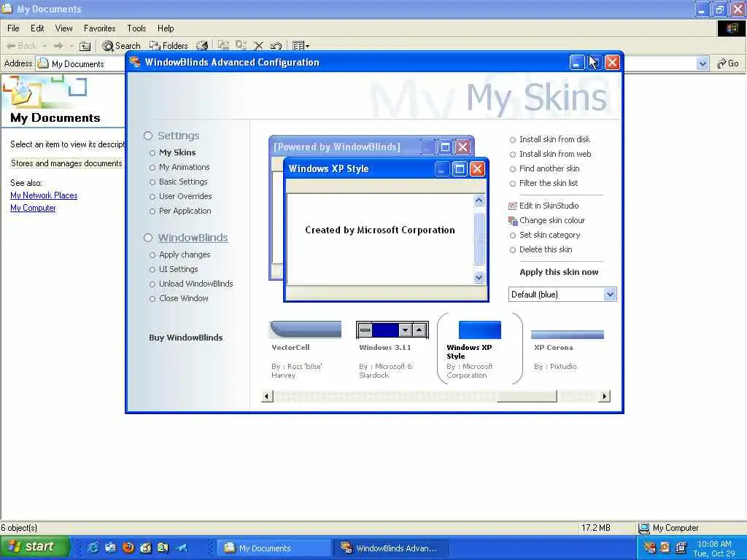Expand the address bar dropdown arrow
Screen dimensions: 747x560
click(x=703, y=63)
